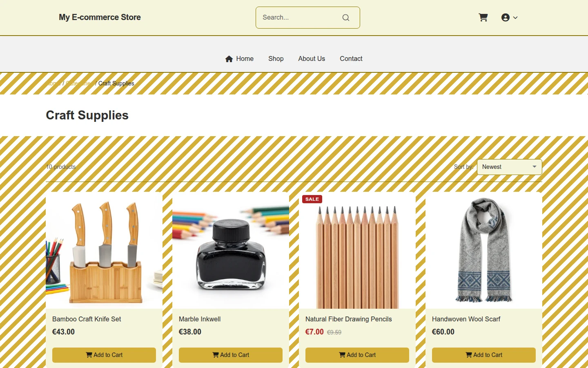588x368 pixels.
Task: Expand the account menu chevron
Action: pyautogui.click(x=515, y=18)
